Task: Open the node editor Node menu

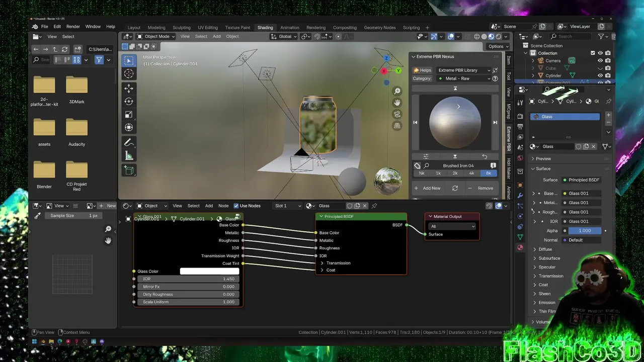Action: (x=223, y=206)
